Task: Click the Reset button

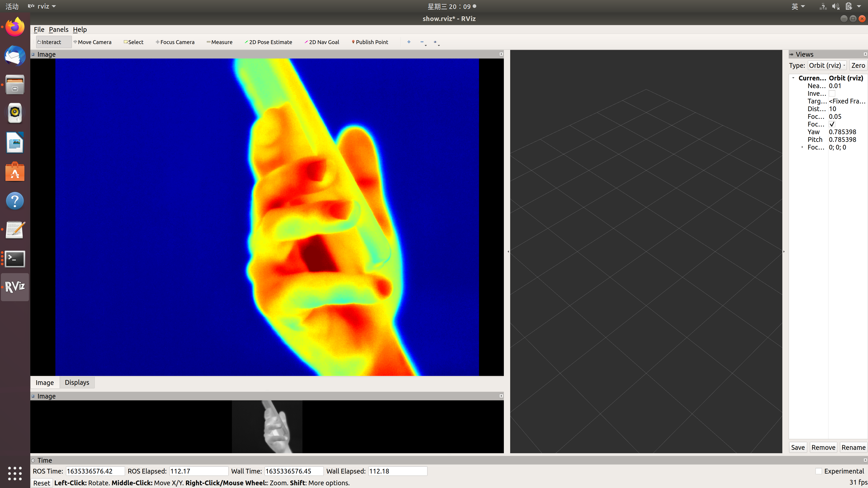Action: point(42,483)
